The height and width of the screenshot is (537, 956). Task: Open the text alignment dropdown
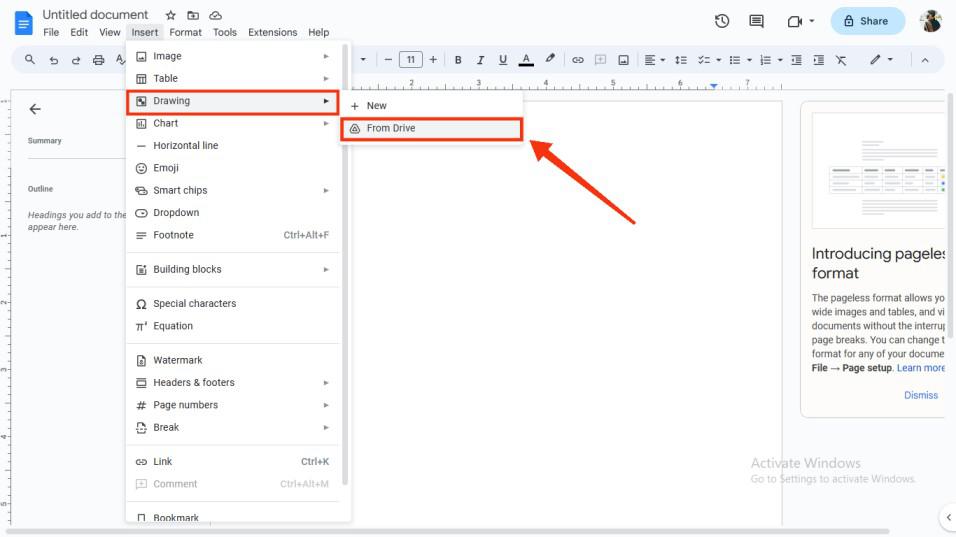tap(654, 60)
